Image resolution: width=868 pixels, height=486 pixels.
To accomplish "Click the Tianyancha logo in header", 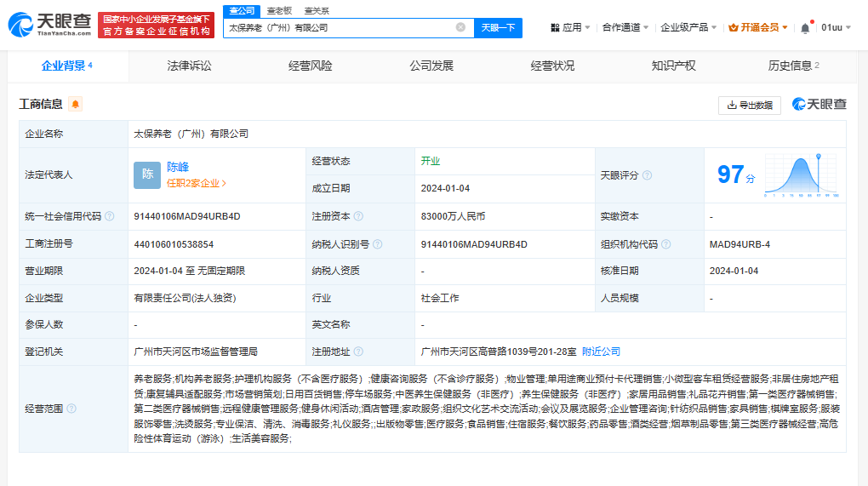I will click(49, 26).
